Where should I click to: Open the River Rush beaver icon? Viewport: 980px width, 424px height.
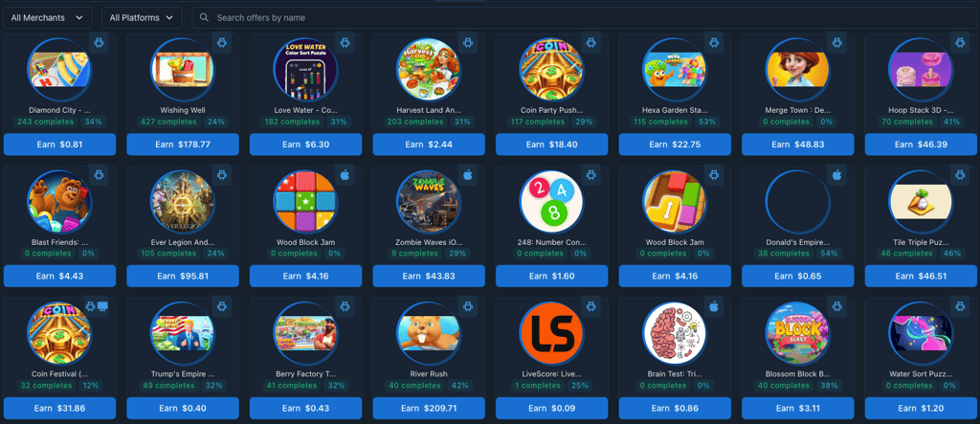(429, 333)
